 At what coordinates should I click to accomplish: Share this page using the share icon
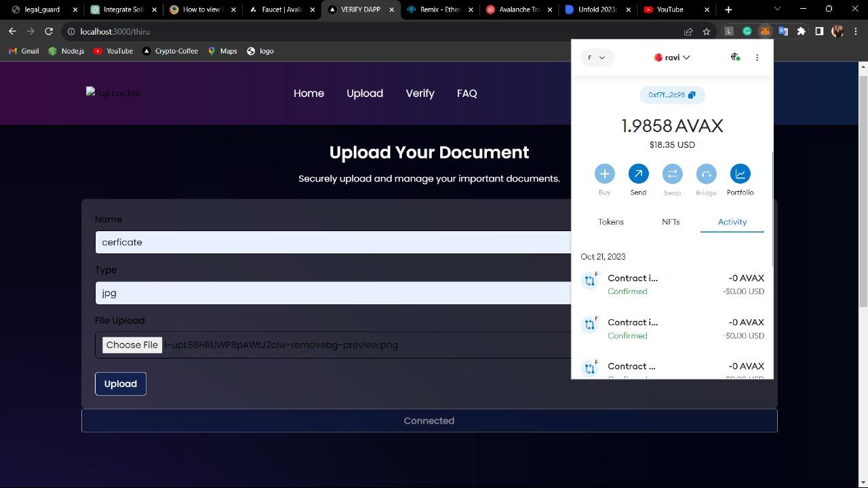coord(688,31)
